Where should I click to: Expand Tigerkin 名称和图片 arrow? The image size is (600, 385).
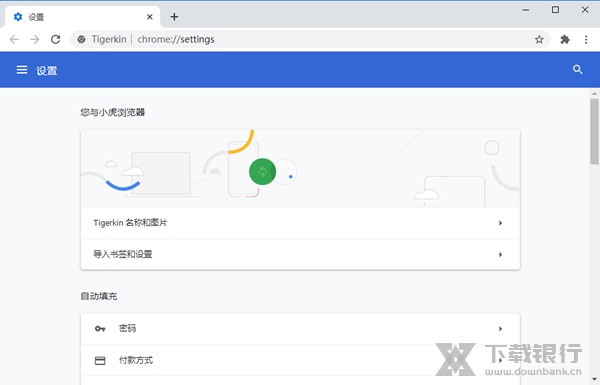pos(500,223)
